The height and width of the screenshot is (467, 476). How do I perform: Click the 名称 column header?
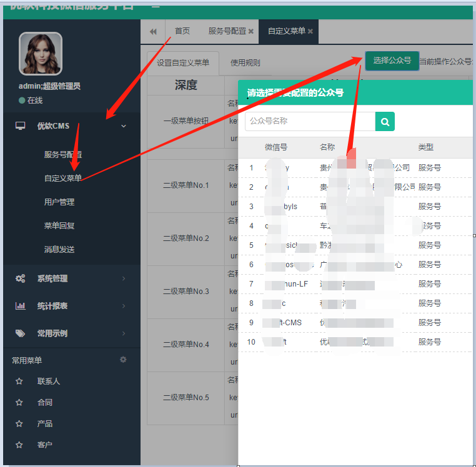(327, 147)
